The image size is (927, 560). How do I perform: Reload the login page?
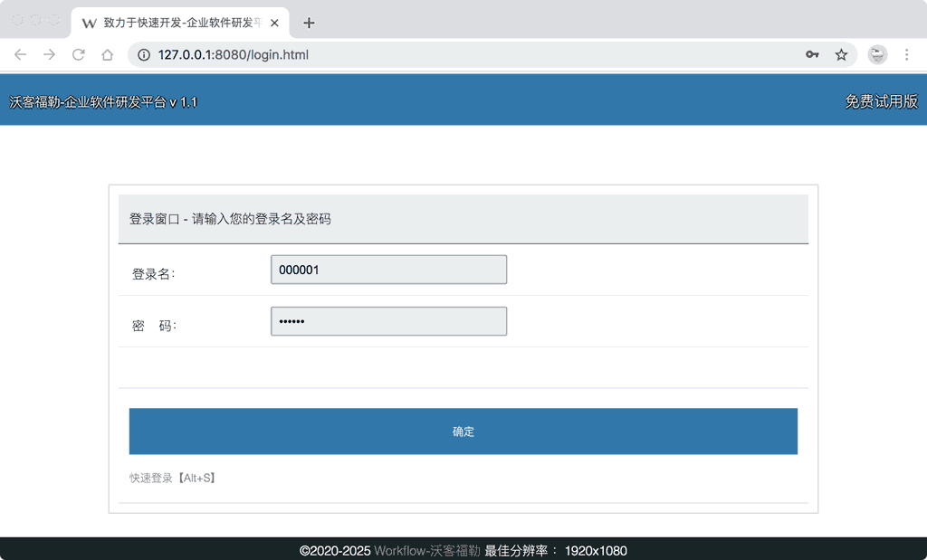coord(79,55)
